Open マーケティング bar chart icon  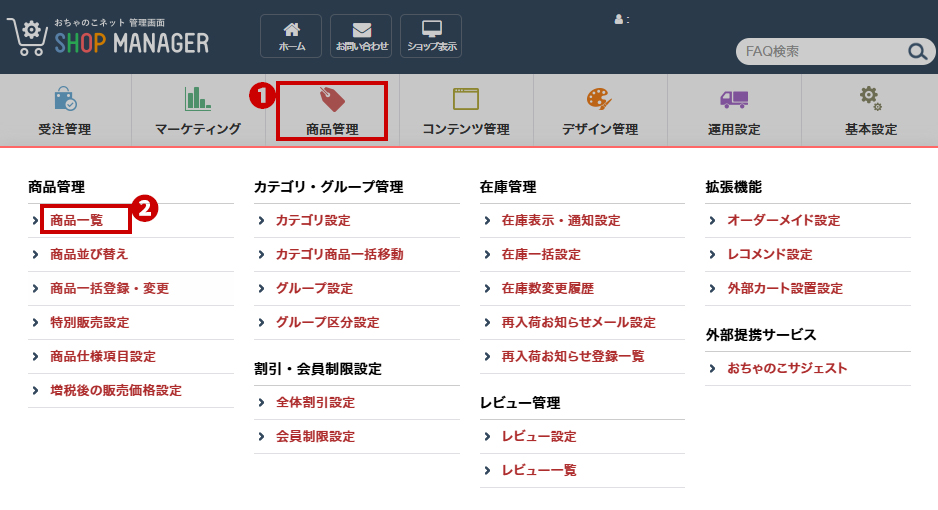coord(198,98)
